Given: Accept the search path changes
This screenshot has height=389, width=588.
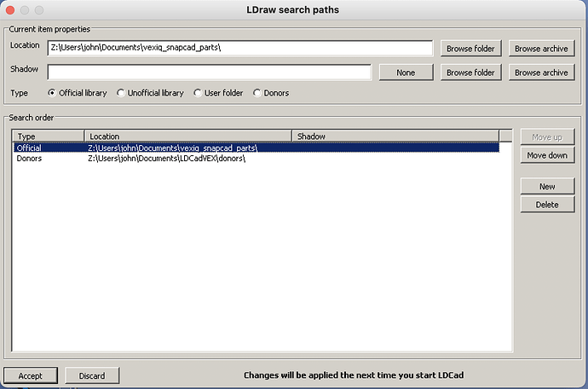Looking at the screenshot, I should click(31, 375).
